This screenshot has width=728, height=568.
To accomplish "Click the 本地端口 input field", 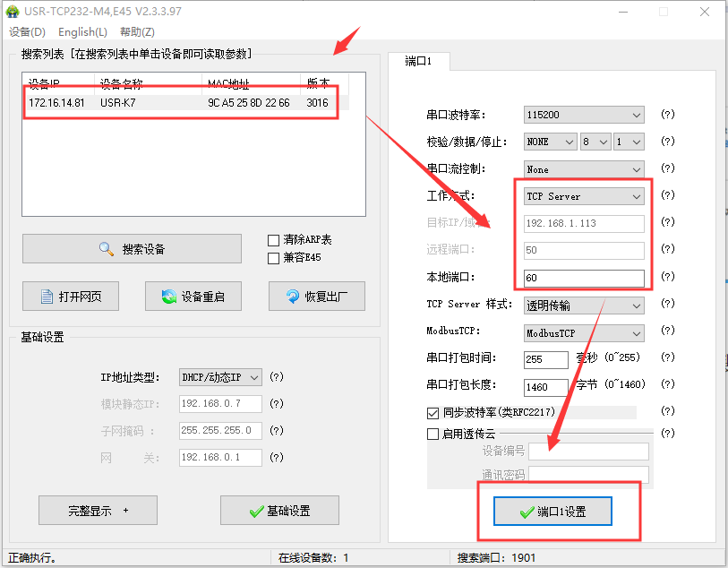I will point(583,278).
